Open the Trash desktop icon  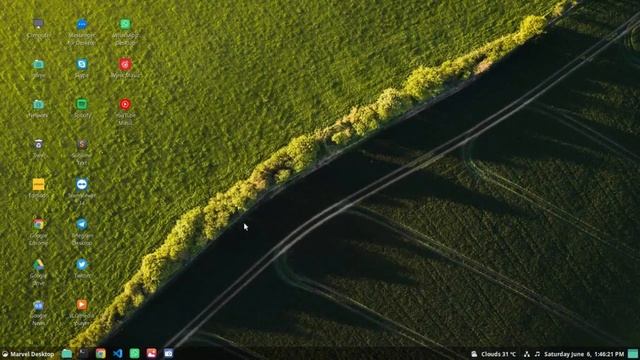(x=38, y=144)
